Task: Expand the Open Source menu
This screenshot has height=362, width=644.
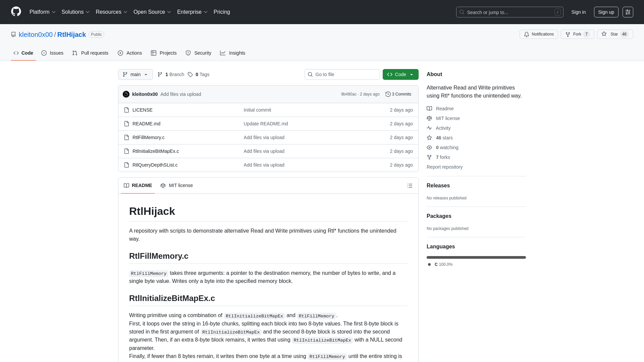Action: pyautogui.click(x=152, y=12)
